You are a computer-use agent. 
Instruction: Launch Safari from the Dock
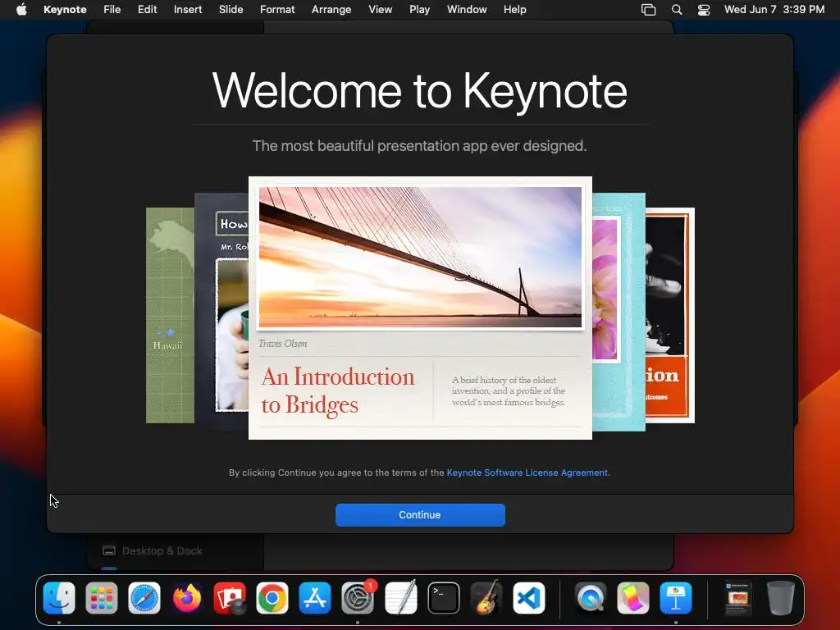(144, 598)
